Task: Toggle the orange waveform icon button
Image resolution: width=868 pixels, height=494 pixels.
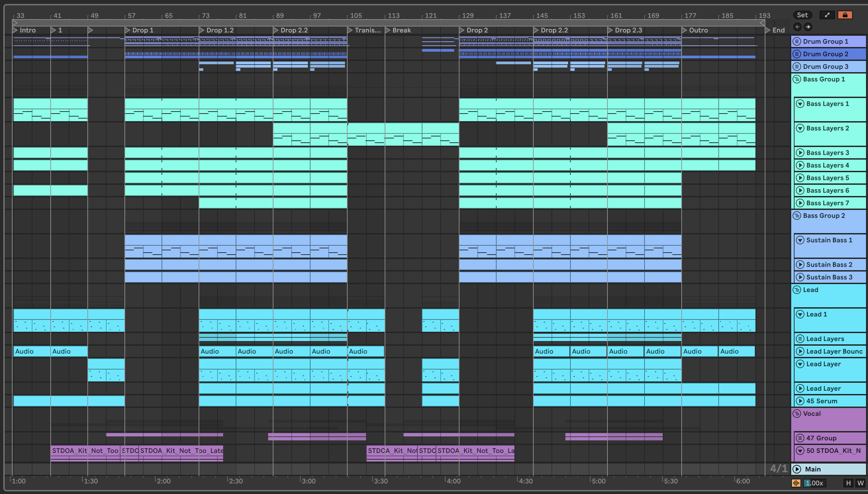Action: click(796, 483)
